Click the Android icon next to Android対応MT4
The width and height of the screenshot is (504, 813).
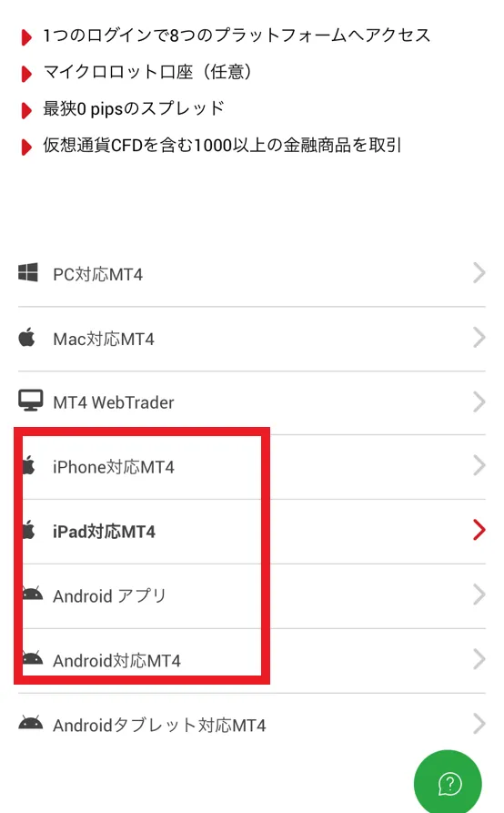(33, 658)
